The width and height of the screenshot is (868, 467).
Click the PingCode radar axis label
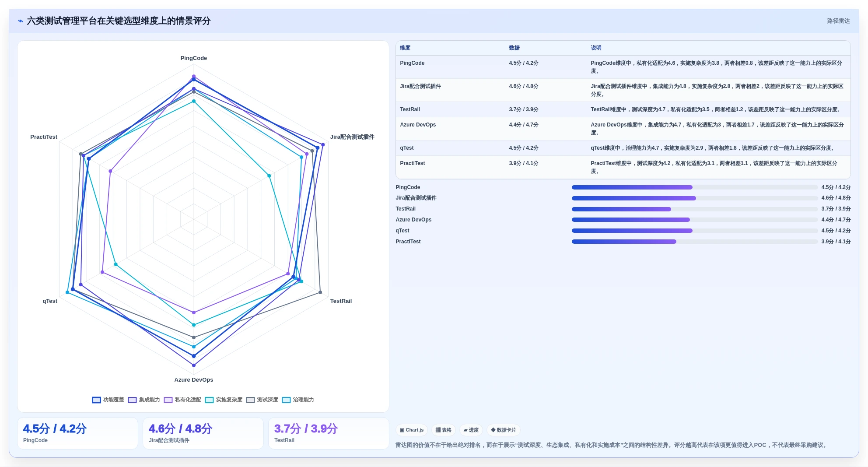pyautogui.click(x=194, y=58)
